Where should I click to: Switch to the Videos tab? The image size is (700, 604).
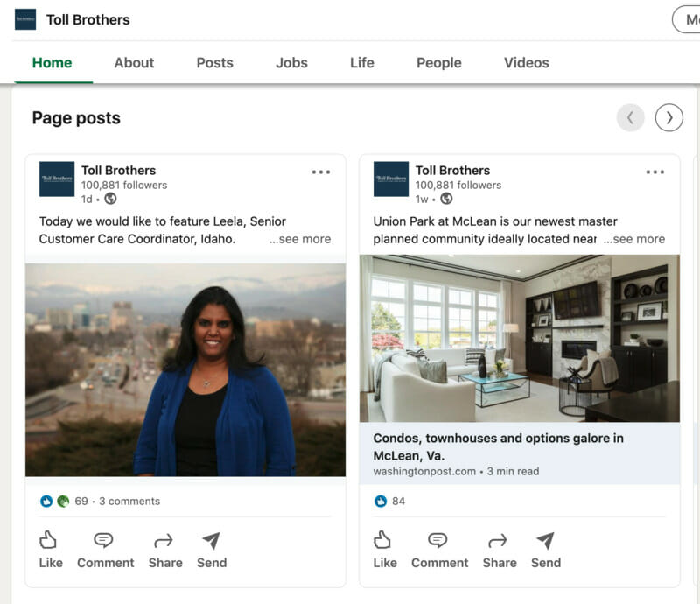pos(527,62)
